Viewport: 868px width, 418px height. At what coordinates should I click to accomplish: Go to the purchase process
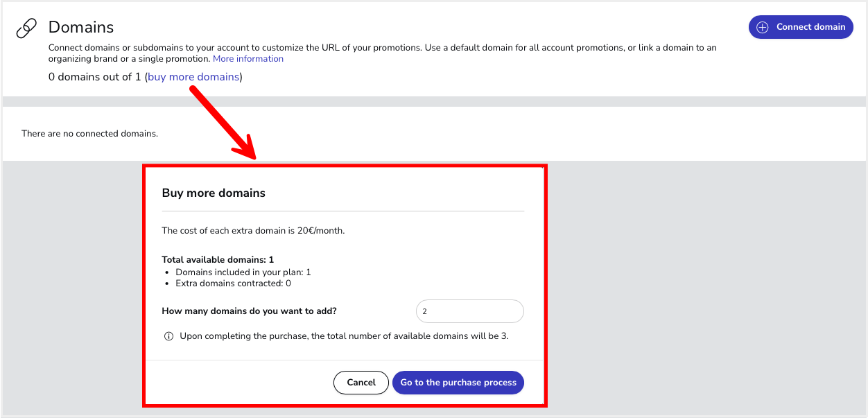(458, 383)
